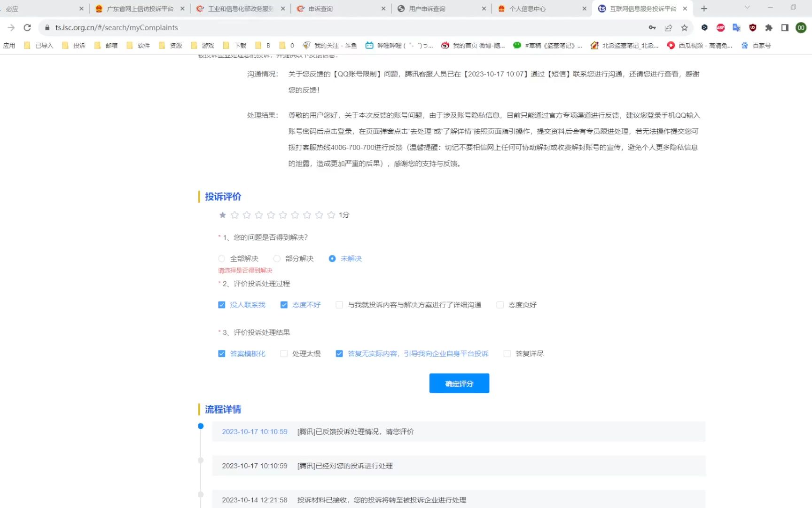Switch to the 申诉查询 tab
Screen dimensions: 812x508
coord(341,8)
